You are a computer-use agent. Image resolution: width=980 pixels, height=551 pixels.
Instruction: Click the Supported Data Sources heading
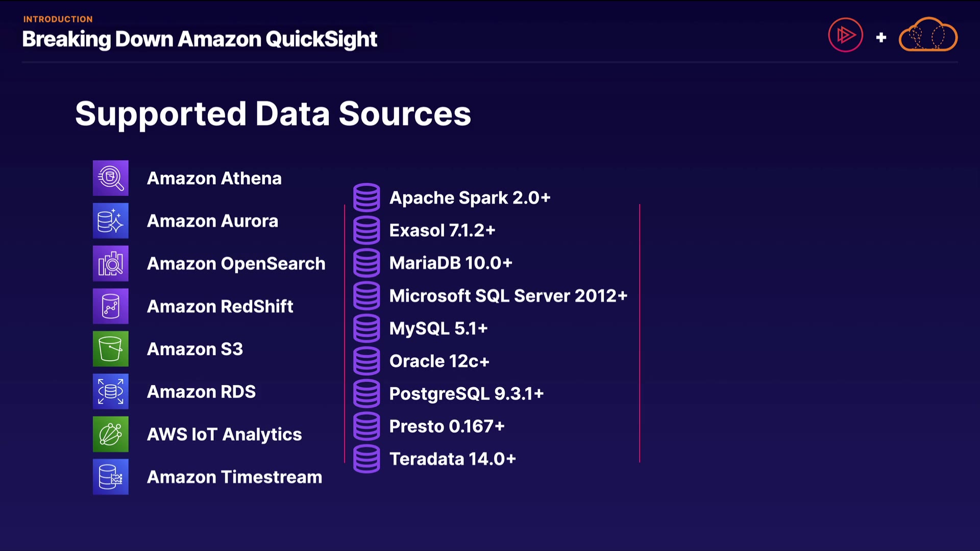click(273, 113)
